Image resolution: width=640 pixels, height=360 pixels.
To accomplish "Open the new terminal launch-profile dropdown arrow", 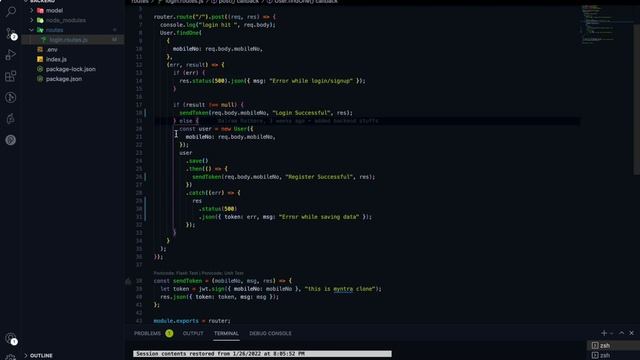I will pyautogui.click(x=611, y=333).
